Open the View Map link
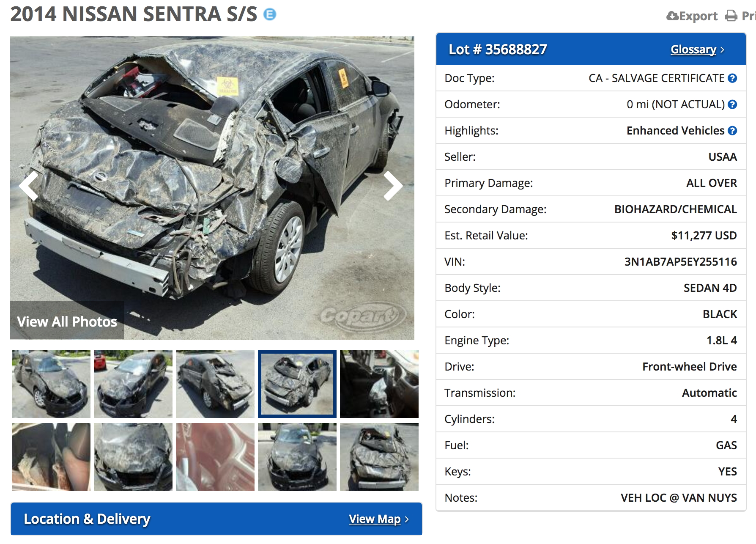 pos(375,519)
